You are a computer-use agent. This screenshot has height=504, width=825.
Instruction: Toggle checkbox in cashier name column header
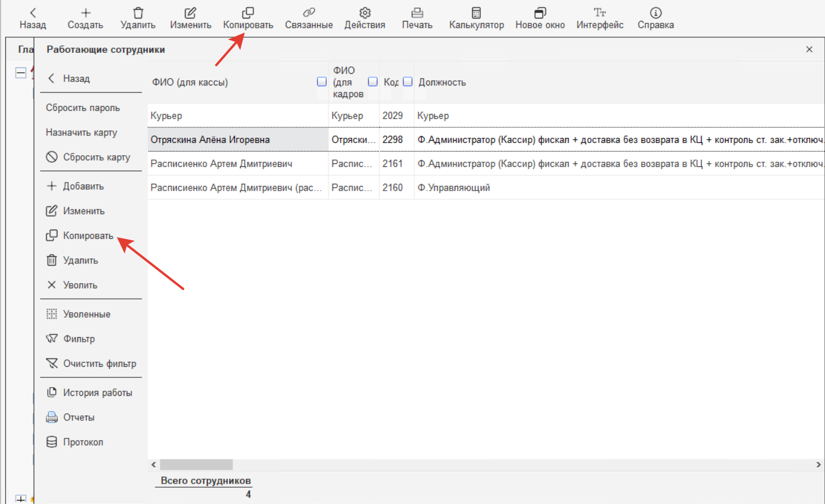click(x=322, y=82)
